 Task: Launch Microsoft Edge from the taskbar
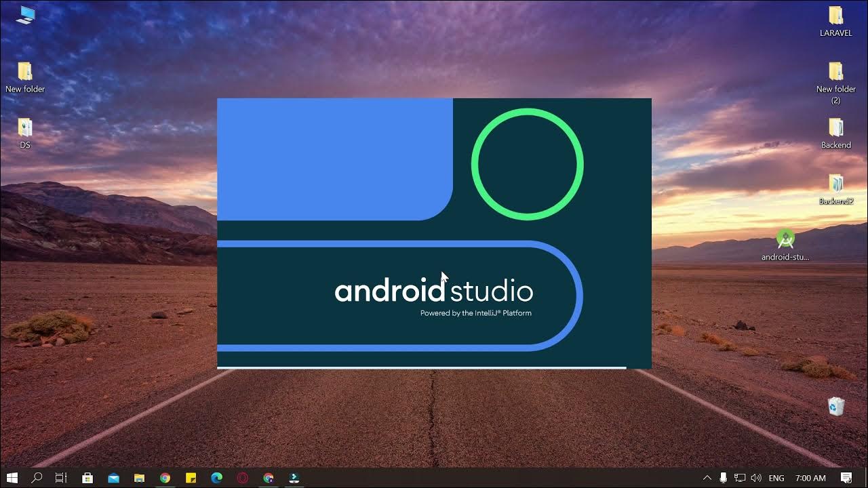pos(216,478)
